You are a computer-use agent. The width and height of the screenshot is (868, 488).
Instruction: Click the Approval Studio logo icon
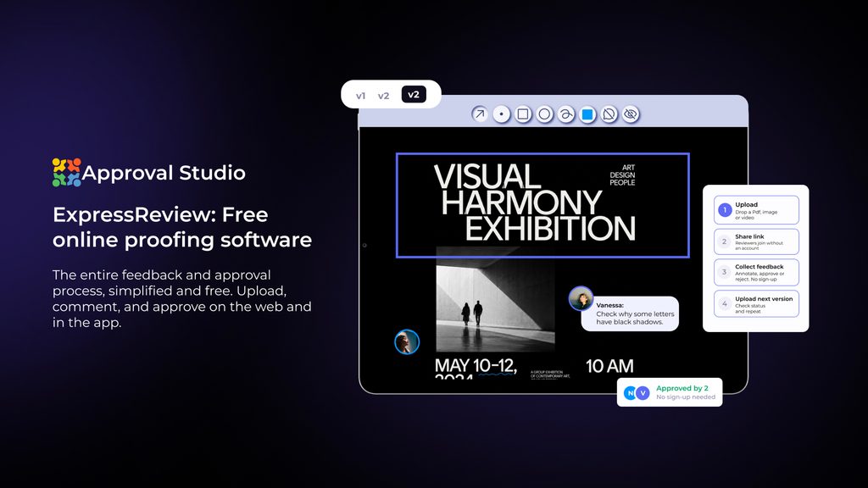click(x=66, y=173)
